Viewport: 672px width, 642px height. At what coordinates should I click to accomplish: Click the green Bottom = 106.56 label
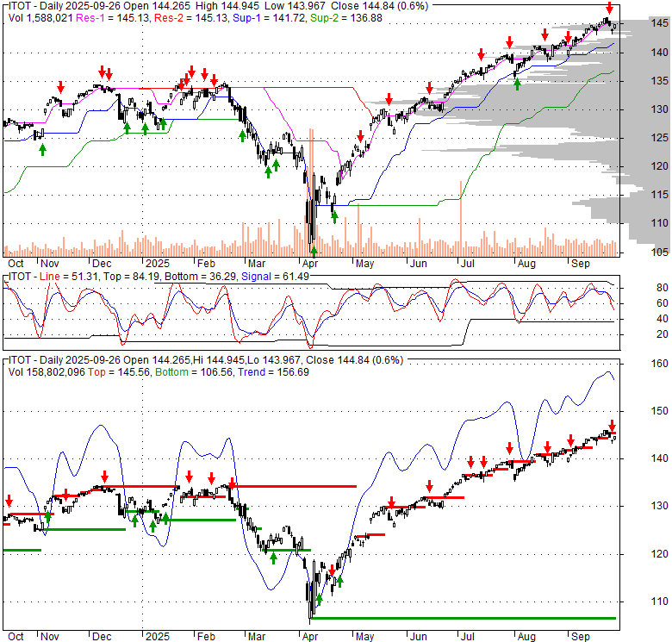(x=195, y=372)
